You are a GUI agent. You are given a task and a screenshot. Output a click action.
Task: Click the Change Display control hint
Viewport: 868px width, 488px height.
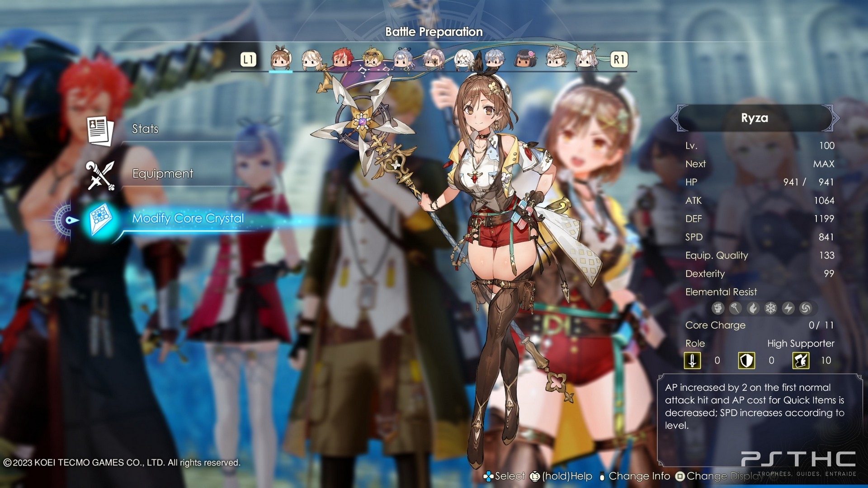pos(720,476)
